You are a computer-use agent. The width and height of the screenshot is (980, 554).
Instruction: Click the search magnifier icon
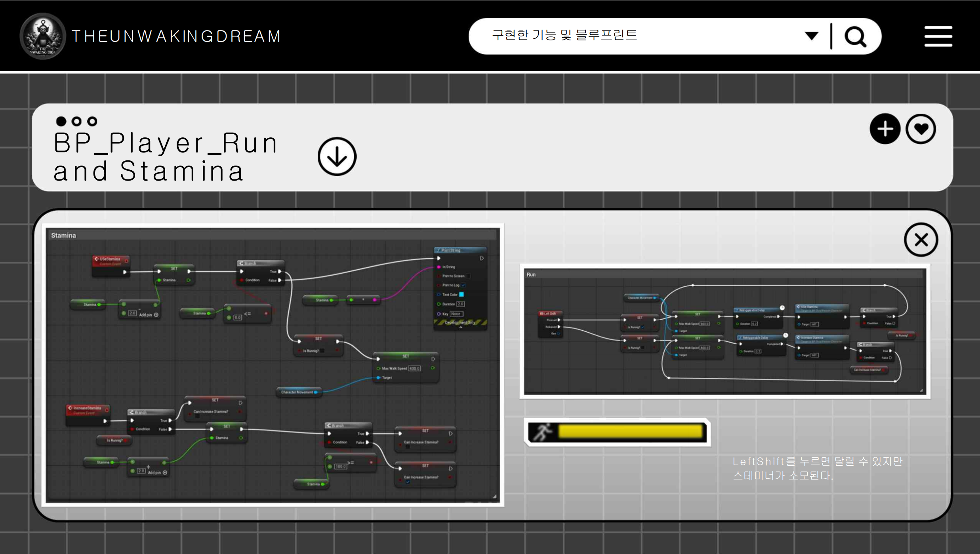click(x=855, y=37)
